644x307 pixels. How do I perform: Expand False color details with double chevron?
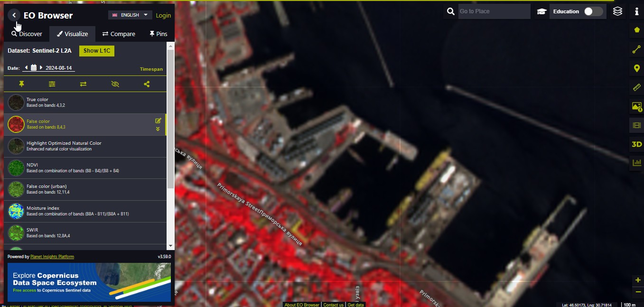(158, 129)
